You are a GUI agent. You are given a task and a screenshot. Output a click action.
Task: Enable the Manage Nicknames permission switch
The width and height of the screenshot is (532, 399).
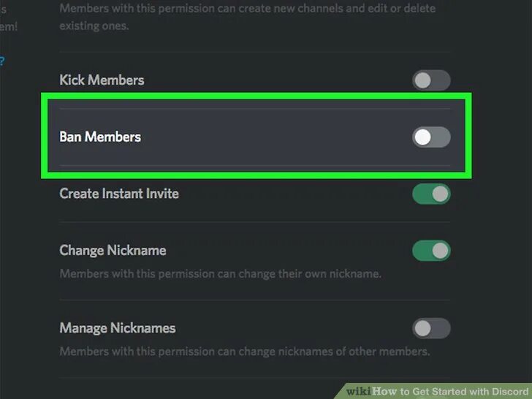pyautogui.click(x=431, y=328)
